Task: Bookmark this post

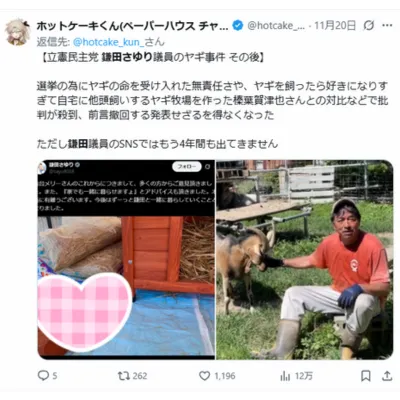Action: pyautogui.click(x=366, y=376)
